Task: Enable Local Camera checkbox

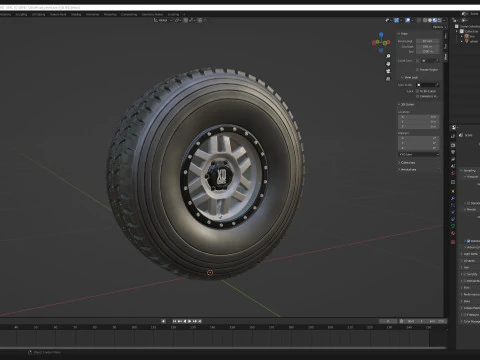Action: point(417,61)
